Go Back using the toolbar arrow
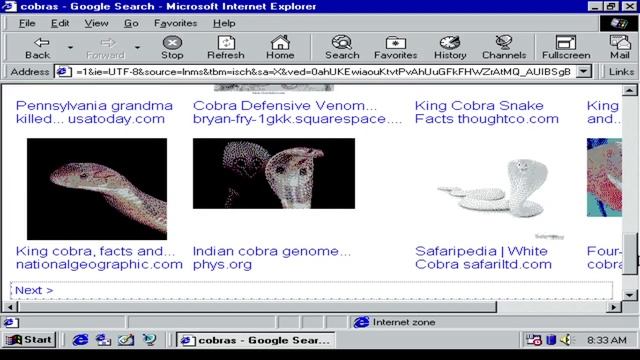This screenshot has width=640, height=360. point(38,47)
